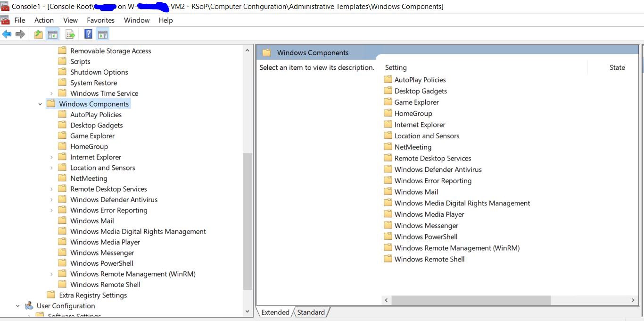644x321 pixels.
Task: Click the horizontal scrollbar left arrow
Action: point(386,300)
